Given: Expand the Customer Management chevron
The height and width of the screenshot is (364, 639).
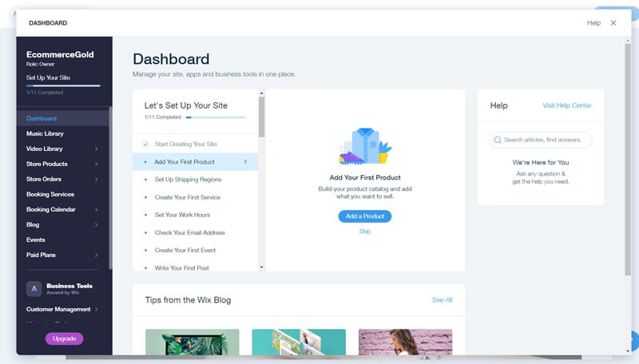Looking at the screenshot, I should 96,310.
